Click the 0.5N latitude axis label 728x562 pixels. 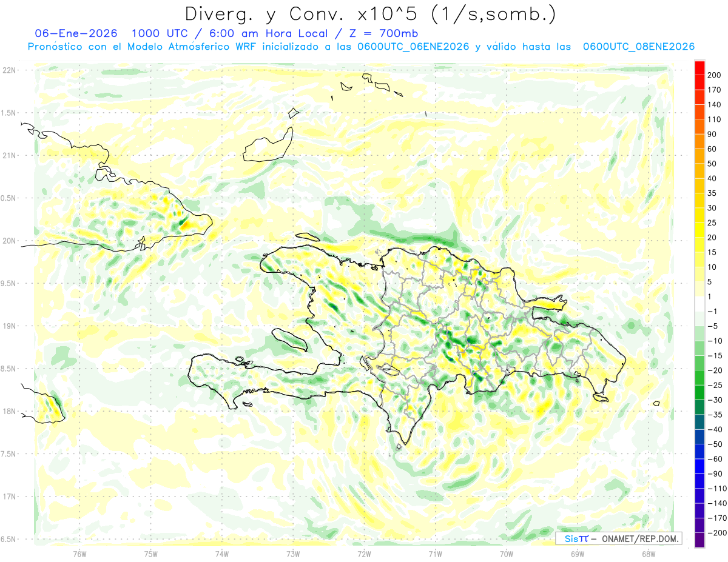tap(8, 198)
